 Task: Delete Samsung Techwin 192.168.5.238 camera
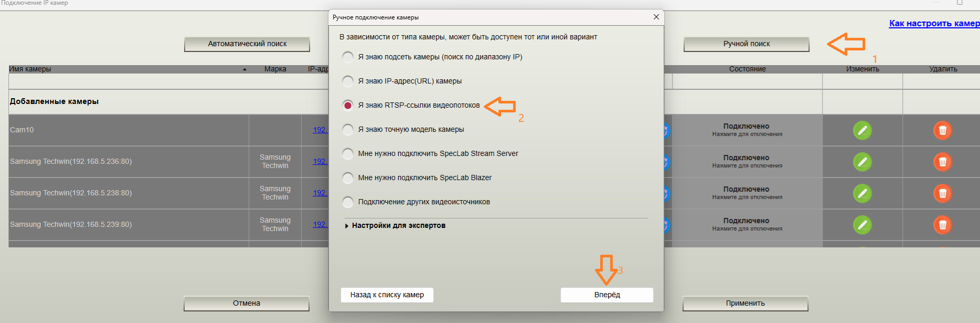point(942,193)
